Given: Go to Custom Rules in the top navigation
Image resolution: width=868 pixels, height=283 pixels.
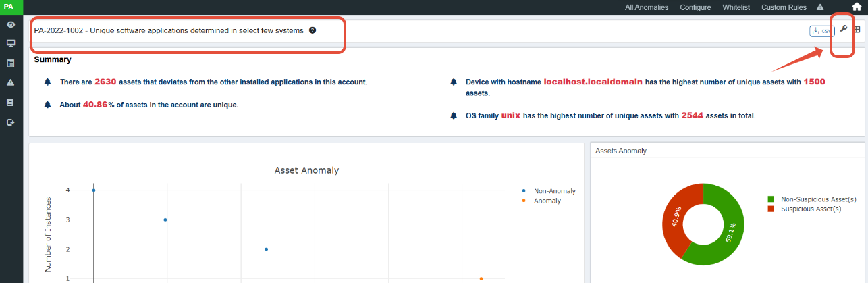Looking at the screenshot, I should [783, 7].
